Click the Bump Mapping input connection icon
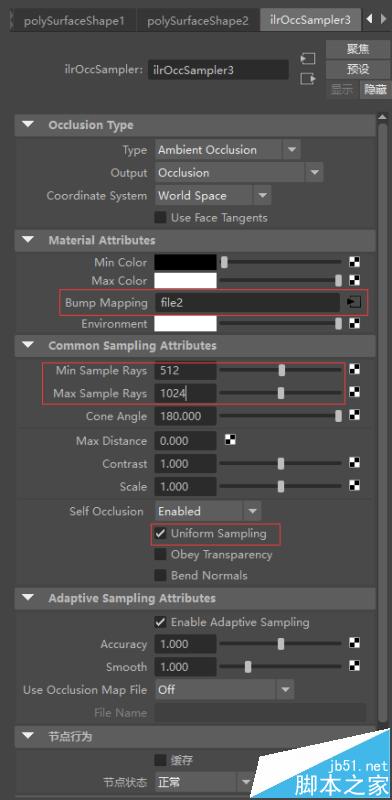The height and width of the screenshot is (800, 392). point(354,303)
